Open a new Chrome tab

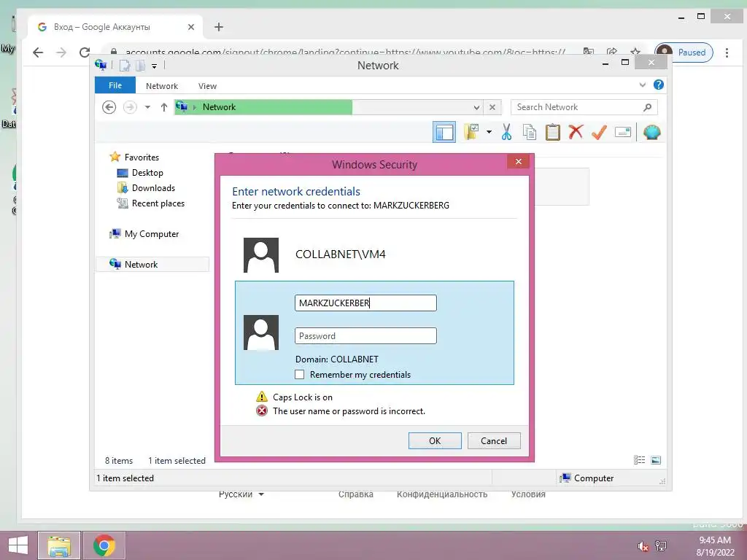[x=219, y=27]
